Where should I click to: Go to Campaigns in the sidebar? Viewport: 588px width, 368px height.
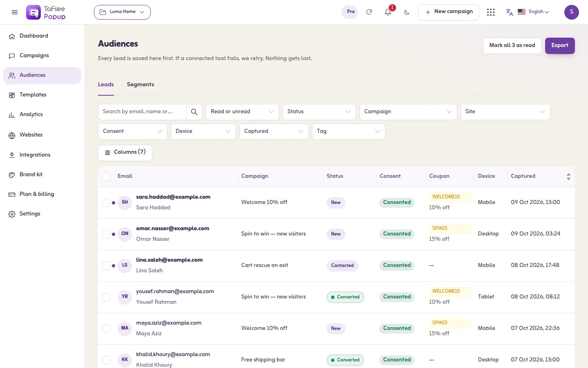(x=42, y=56)
